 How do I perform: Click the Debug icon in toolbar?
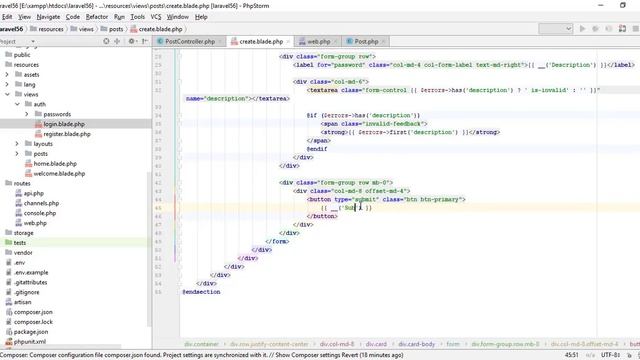(x=596, y=29)
